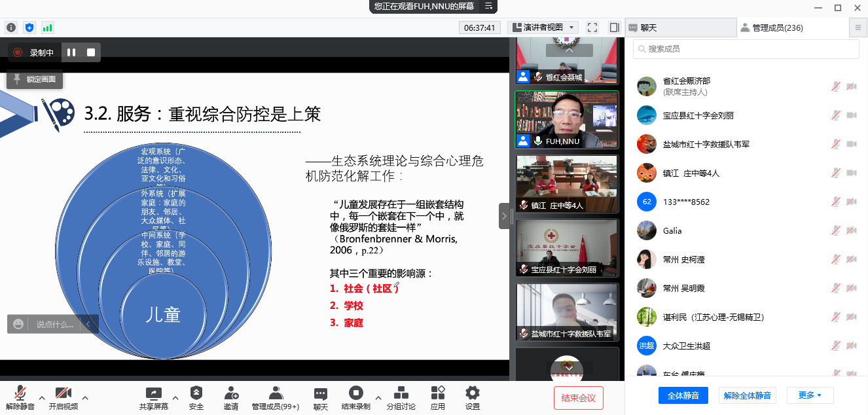Toggle microphone for 宝应县红十字会刘丽
868x415 pixels.
pyautogui.click(x=835, y=115)
